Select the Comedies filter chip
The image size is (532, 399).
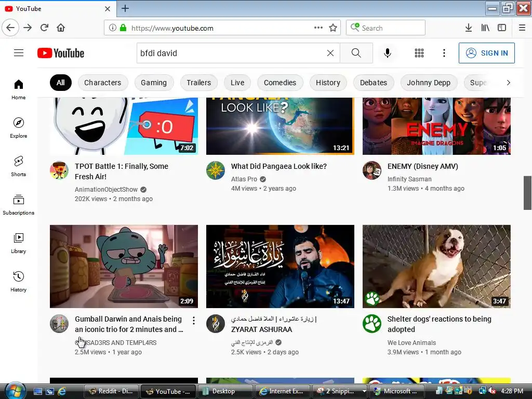click(x=280, y=83)
